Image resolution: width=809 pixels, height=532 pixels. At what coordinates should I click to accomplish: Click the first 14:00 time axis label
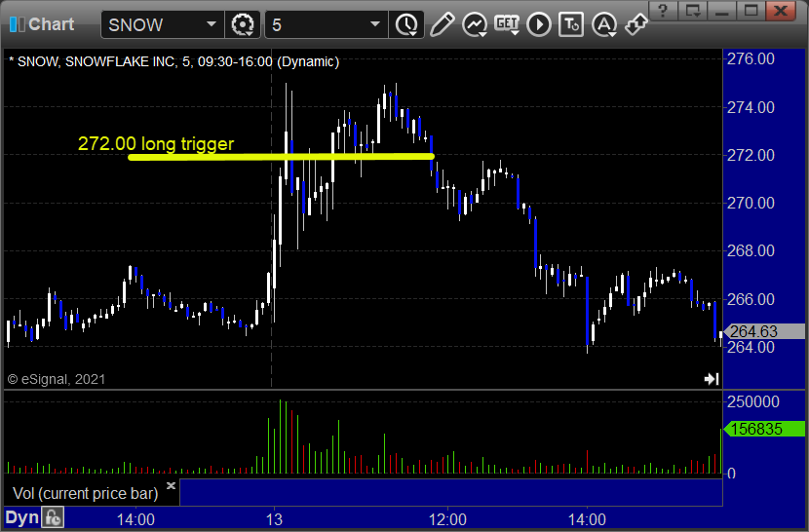point(135,519)
